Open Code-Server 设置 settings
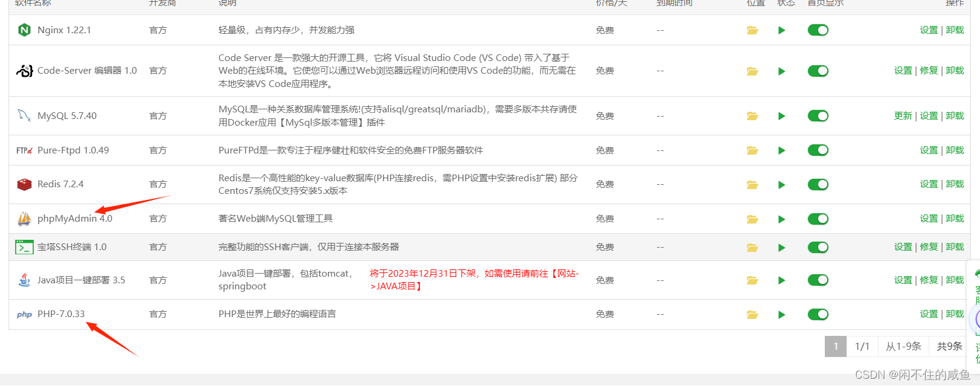980x386 pixels. [903, 71]
